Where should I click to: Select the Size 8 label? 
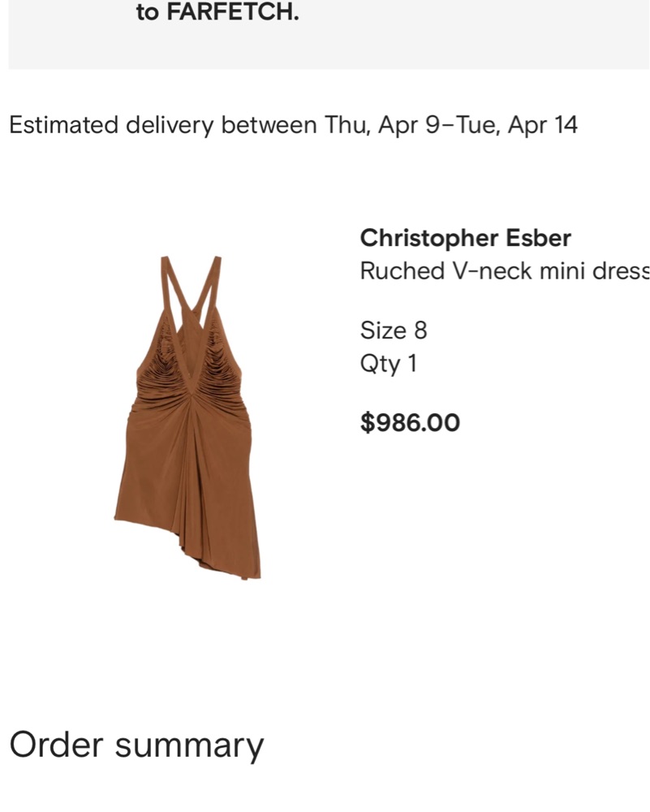tap(394, 330)
